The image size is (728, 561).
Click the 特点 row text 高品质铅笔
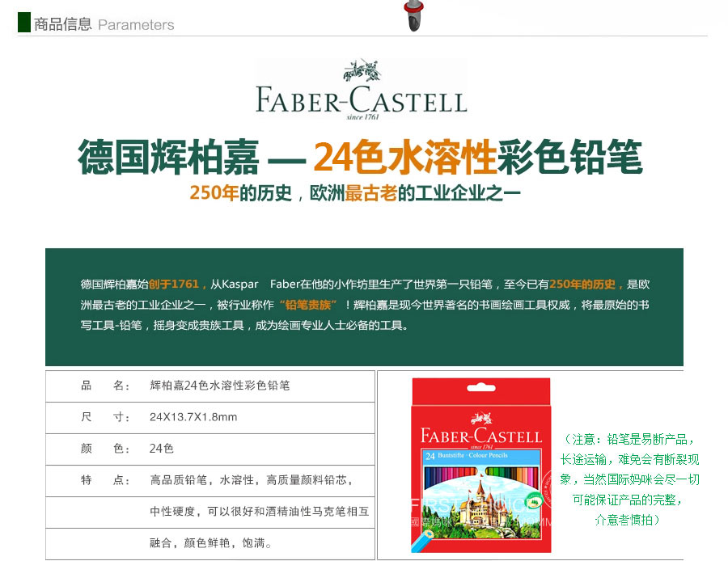[178, 480]
